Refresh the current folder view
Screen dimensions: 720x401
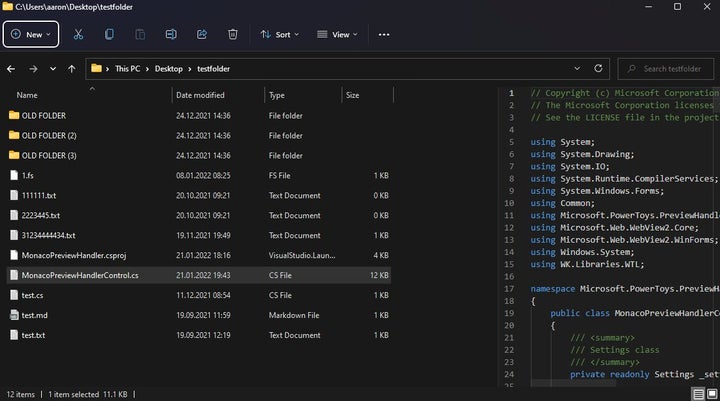(x=597, y=69)
